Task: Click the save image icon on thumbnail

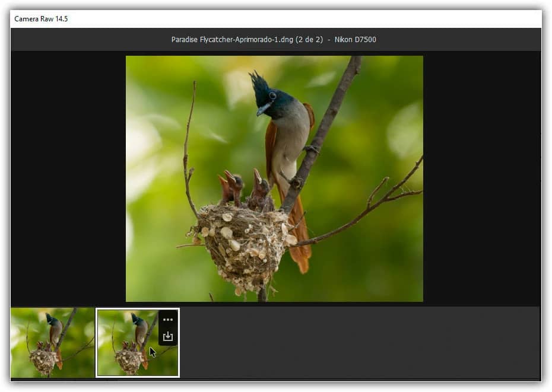Action: tap(168, 336)
